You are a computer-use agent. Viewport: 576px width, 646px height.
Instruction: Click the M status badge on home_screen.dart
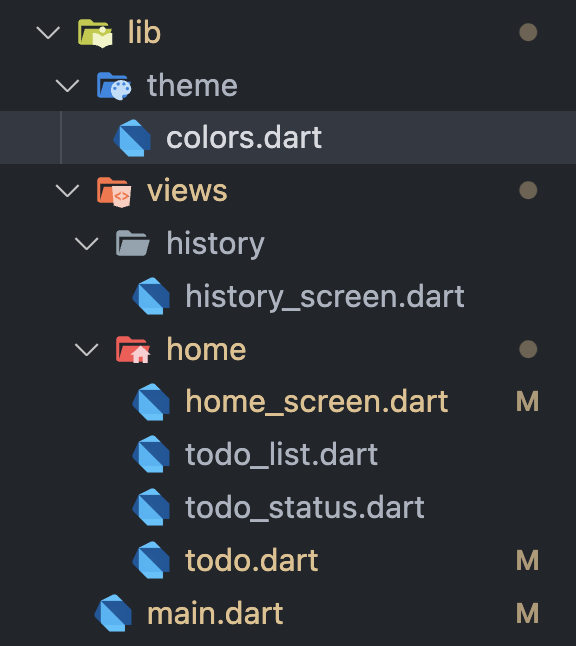click(527, 402)
